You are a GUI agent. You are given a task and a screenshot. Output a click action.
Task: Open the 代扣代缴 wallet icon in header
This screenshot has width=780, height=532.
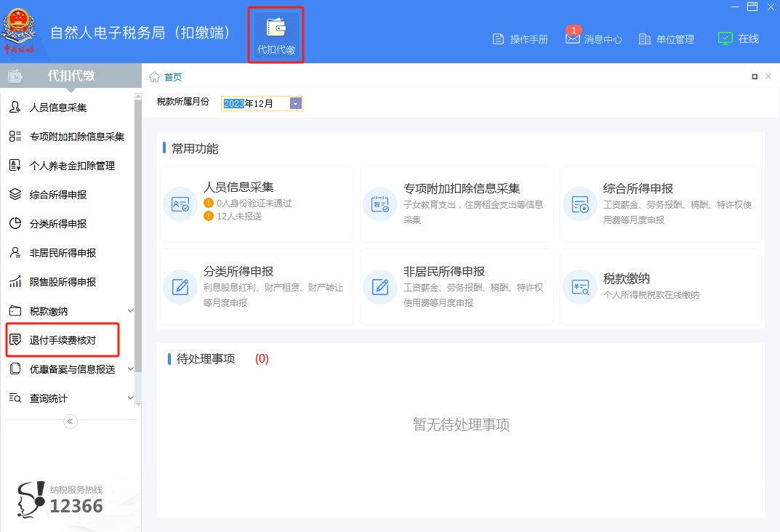[x=276, y=27]
